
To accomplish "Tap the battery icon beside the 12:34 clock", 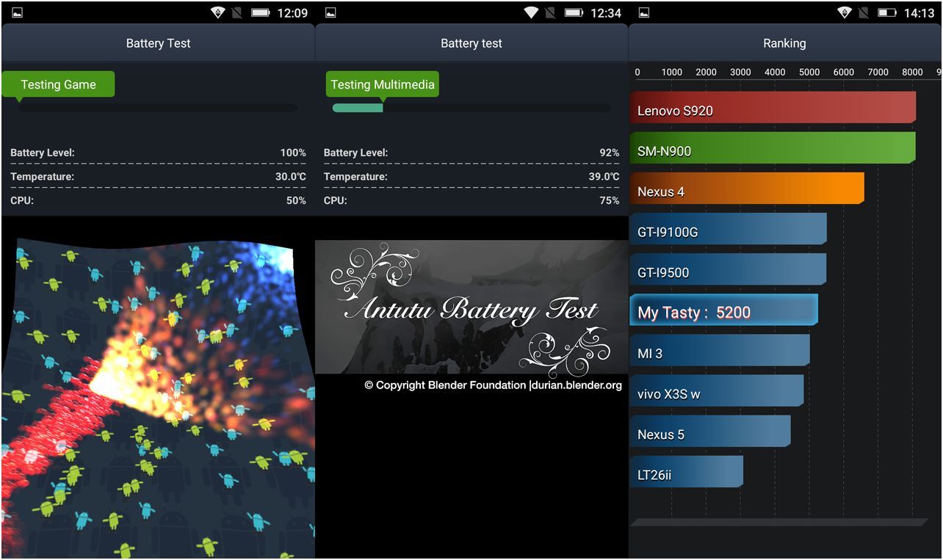I will [x=574, y=12].
